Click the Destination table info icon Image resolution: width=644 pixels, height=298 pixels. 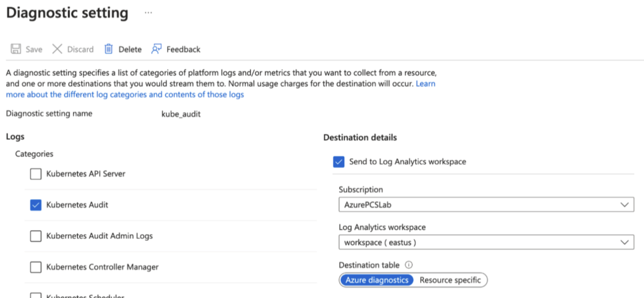(x=409, y=265)
